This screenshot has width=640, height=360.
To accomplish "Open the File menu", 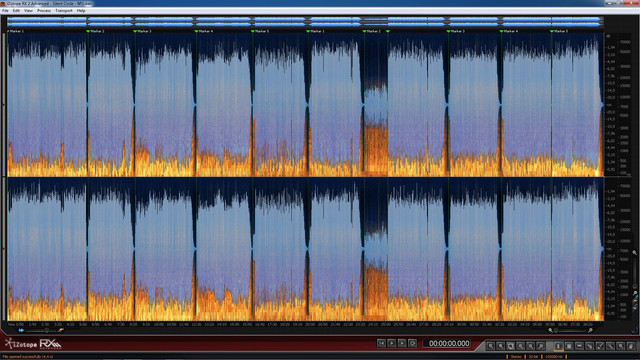I will pos(5,11).
